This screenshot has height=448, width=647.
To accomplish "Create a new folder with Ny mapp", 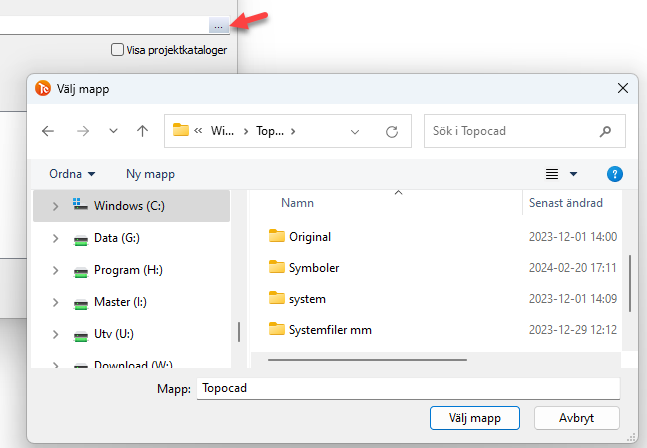I will (150, 174).
